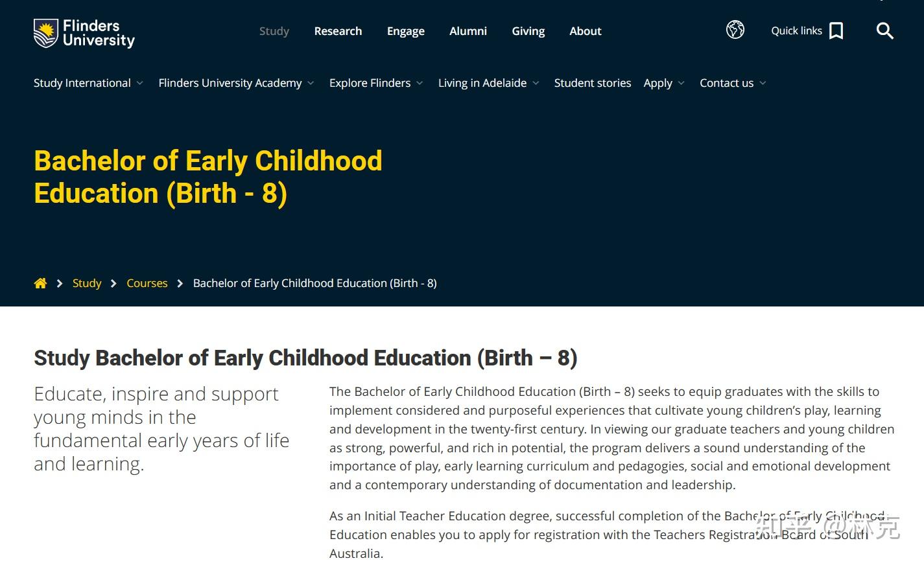Expand the Living in Adelaide menu

point(488,83)
